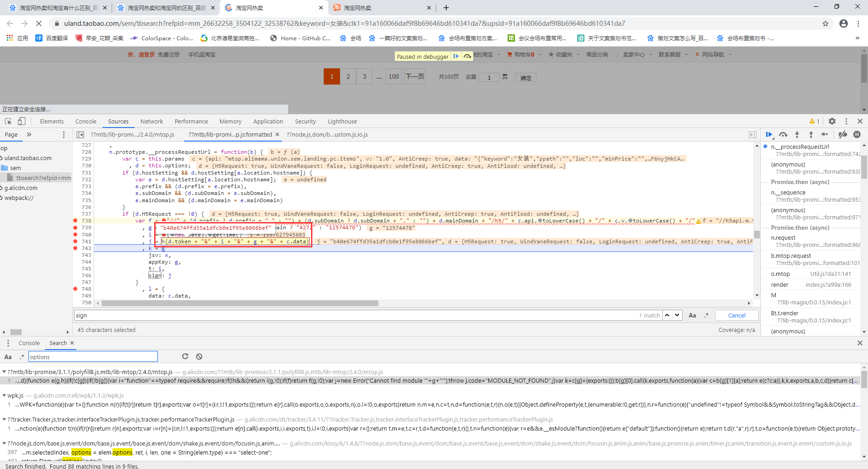Select uland.taobao.com in file tree

pyautogui.click(x=28, y=158)
